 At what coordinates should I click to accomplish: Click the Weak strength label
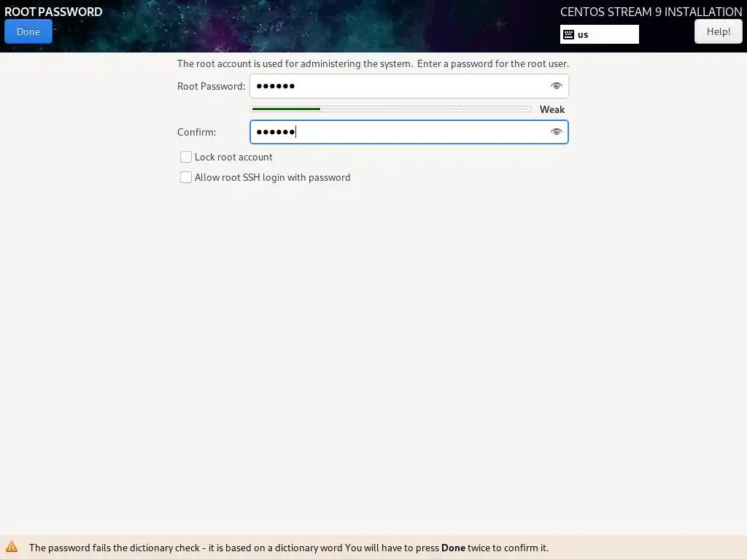tap(551, 109)
